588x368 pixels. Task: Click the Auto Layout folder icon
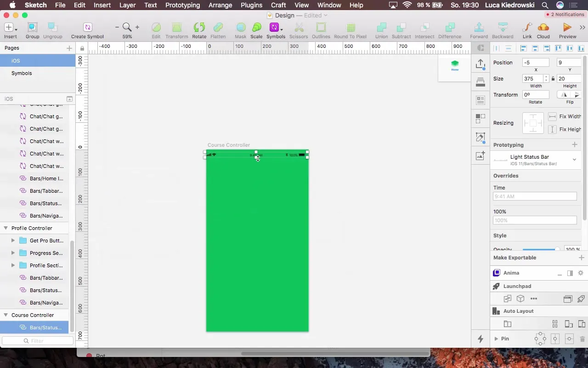point(508,324)
